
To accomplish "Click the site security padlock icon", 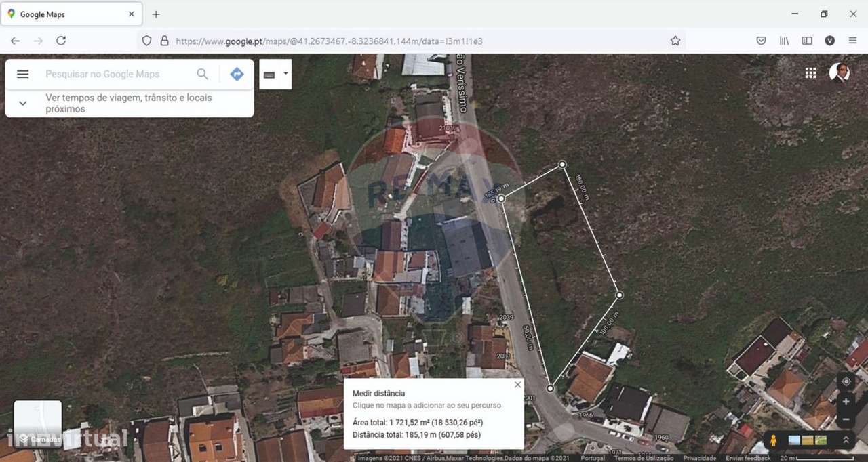I will 164,41.
